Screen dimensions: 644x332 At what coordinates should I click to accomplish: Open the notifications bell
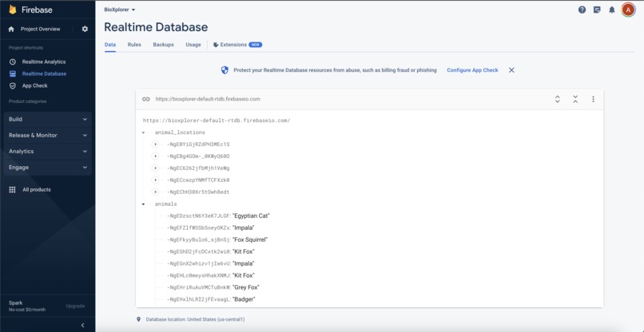[612, 10]
